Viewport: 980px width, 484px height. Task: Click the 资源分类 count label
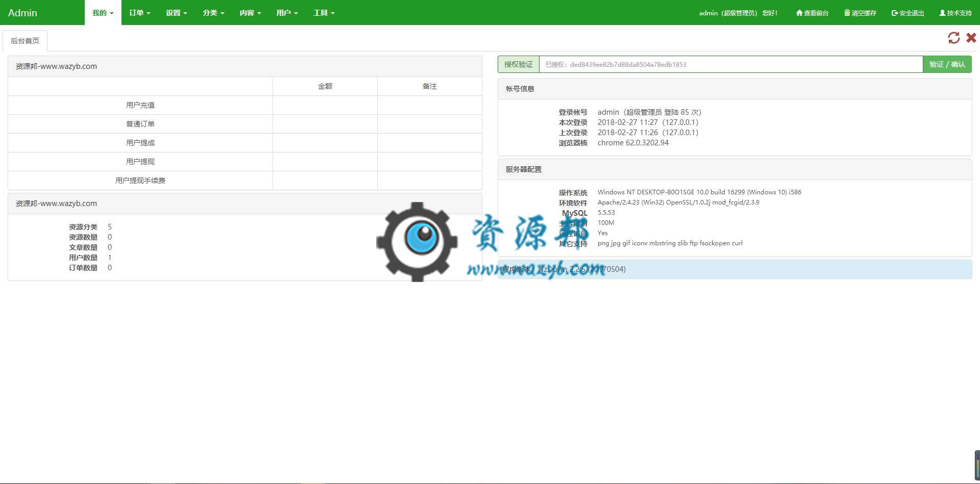[83, 227]
